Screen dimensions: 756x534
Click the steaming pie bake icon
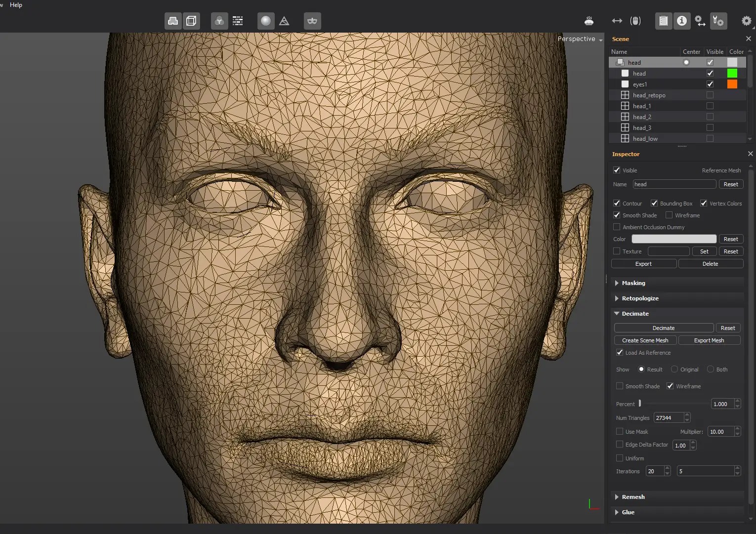click(589, 21)
